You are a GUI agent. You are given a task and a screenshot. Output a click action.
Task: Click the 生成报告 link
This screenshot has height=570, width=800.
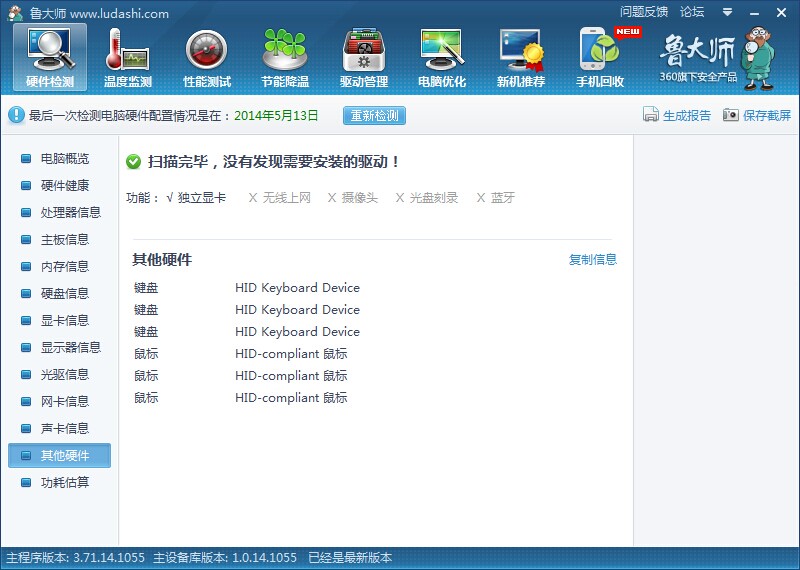tap(687, 115)
